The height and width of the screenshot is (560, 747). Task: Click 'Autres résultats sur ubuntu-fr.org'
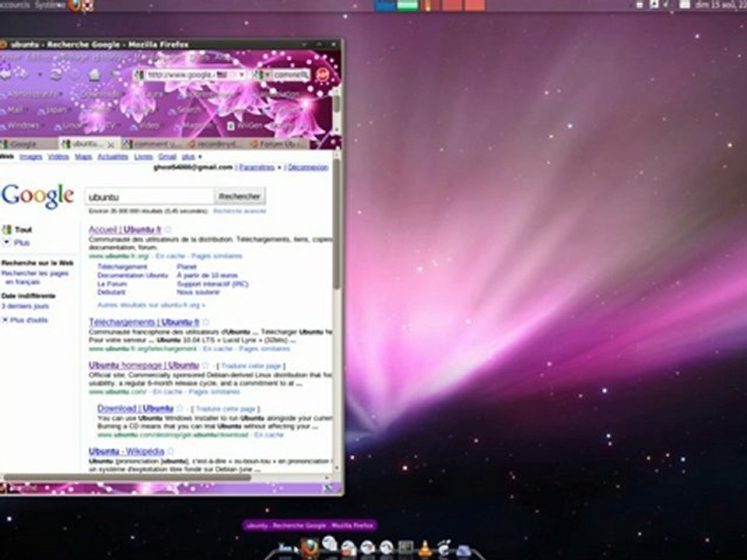[151, 305]
